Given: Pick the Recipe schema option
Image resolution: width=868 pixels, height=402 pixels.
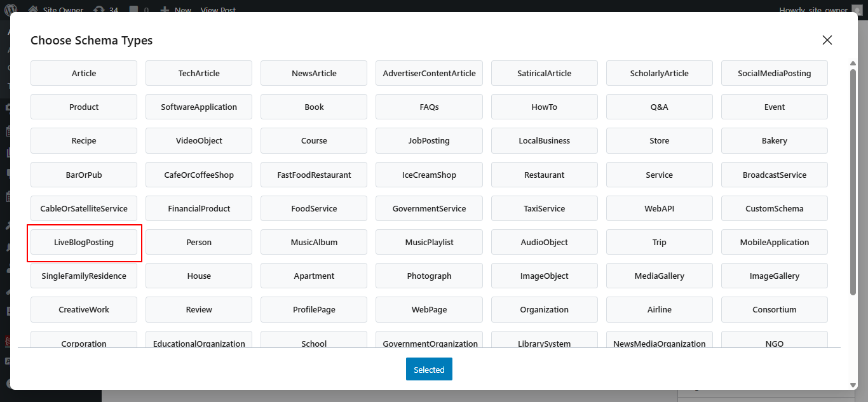Looking at the screenshot, I should click(84, 140).
